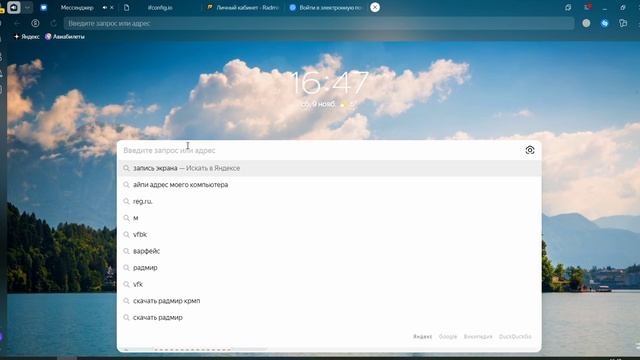640x360 pixels.
Task: Close the Мессенджер tab
Action: pyautogui.click(x=112, y=7)
